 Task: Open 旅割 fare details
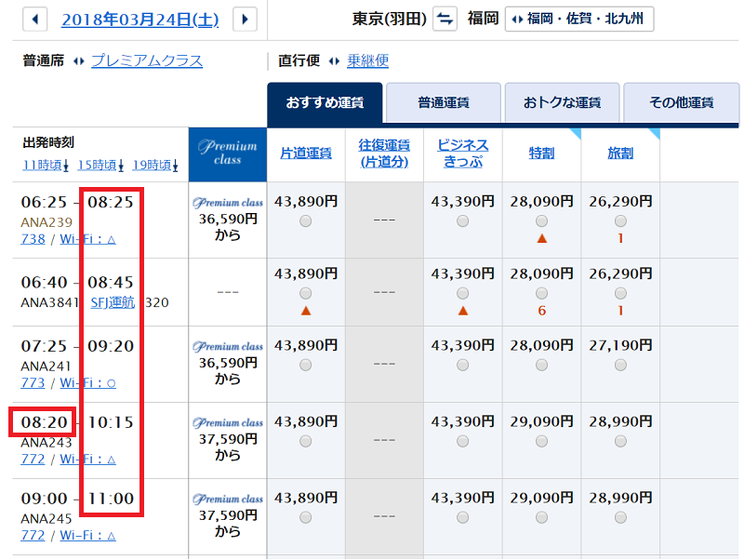click(x=620, y=153)
